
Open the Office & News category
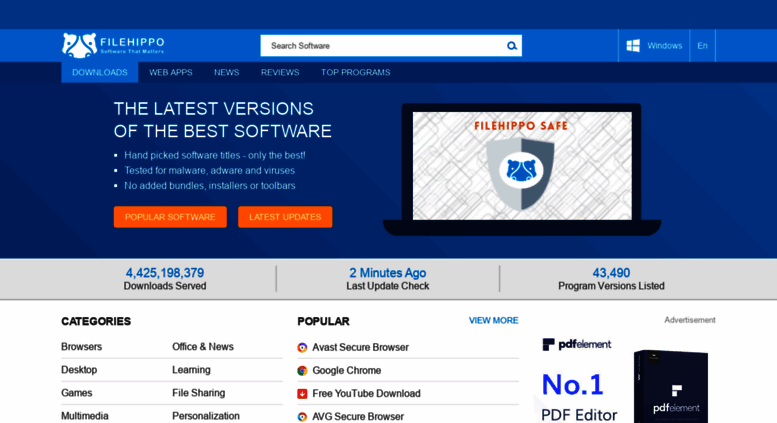pyautogui.click(x=203, y=347)
